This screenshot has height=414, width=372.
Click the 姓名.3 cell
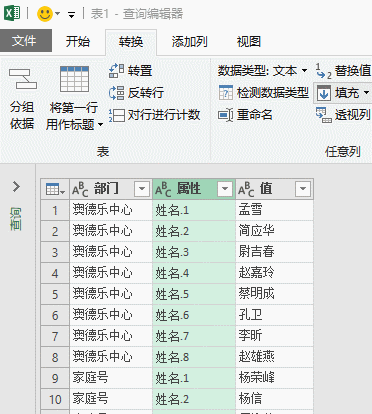194,252
